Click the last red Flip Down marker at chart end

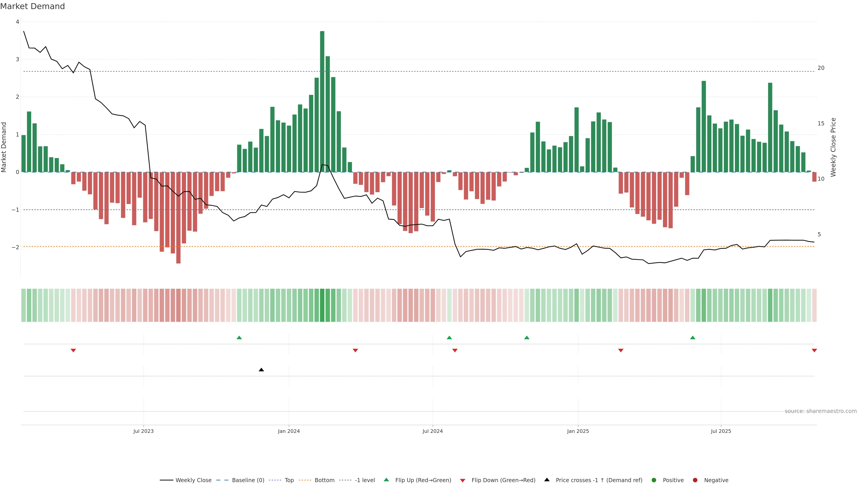pos(814,351)
